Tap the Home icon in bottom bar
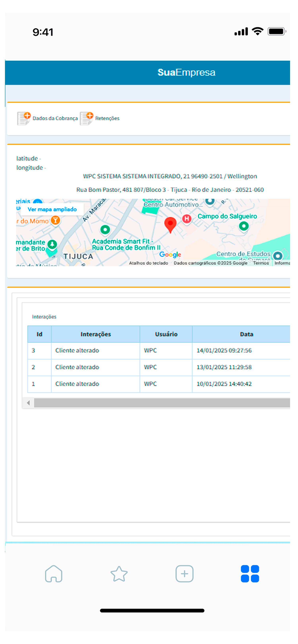The height and width of the screenshot is (644, 298). click(54, 573)
